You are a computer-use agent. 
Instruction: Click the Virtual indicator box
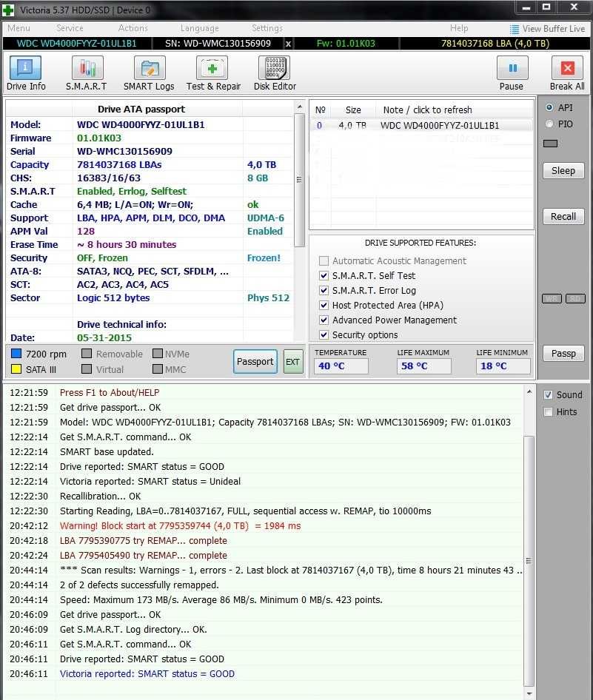coord(87,369)
